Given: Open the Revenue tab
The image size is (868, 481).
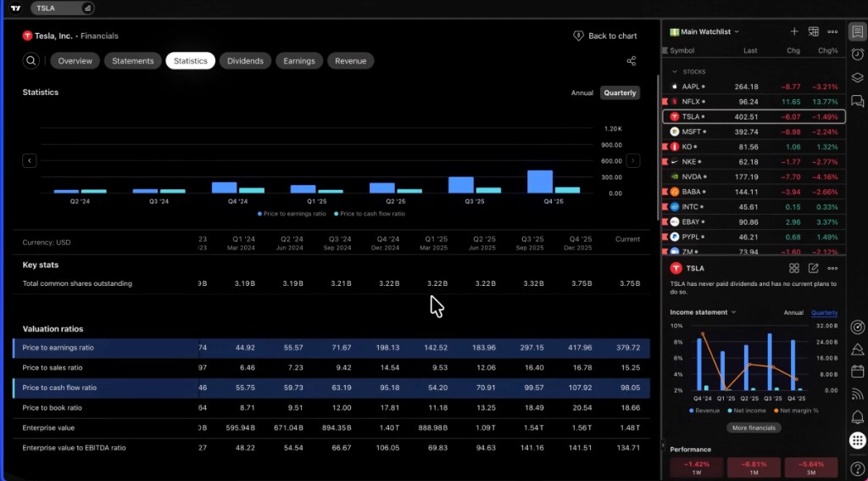Looking at the screenshot, I should click(350, 61).
